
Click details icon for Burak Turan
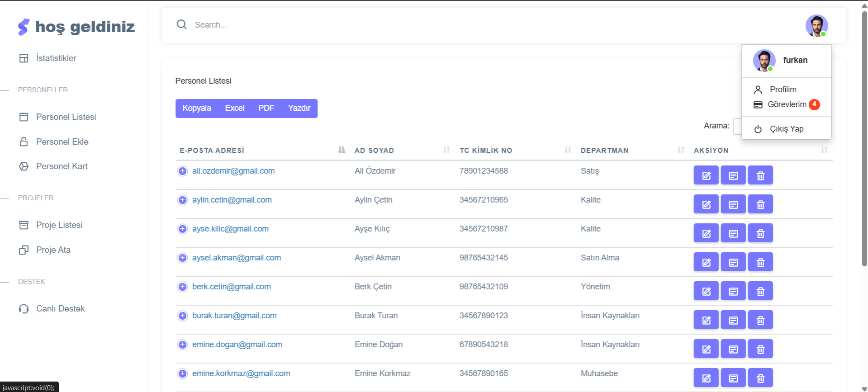pyautogui.click(x=733, y=320)
